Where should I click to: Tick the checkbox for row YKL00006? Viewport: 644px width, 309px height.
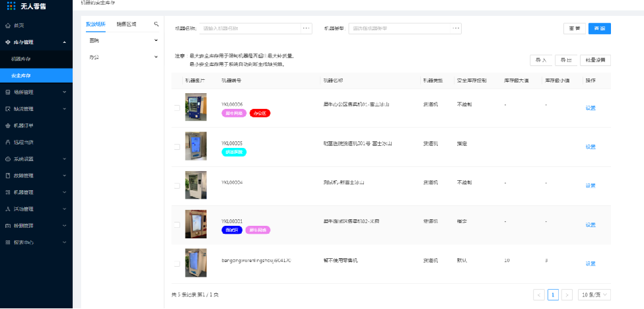point(177,108)
